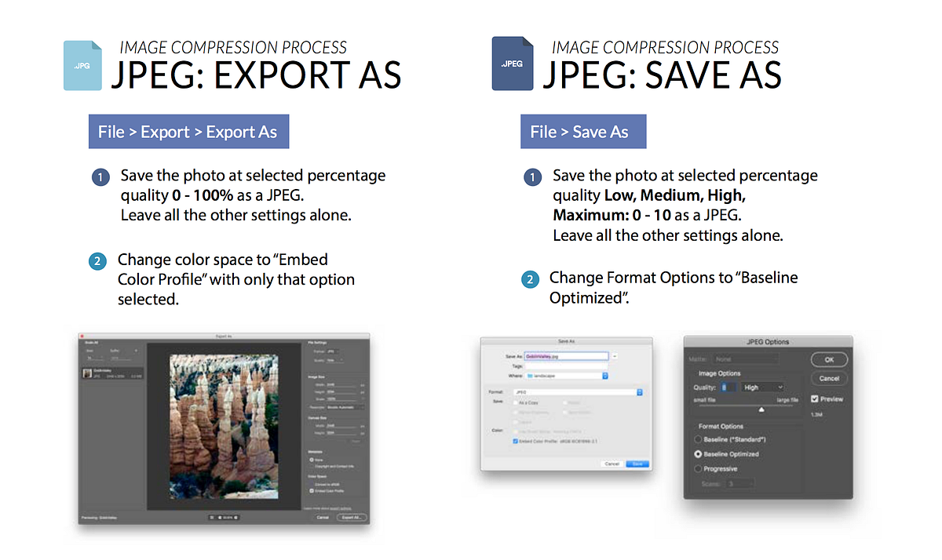
Task: Close the Export As dialog with red button
Action: (x=82, y=336)
